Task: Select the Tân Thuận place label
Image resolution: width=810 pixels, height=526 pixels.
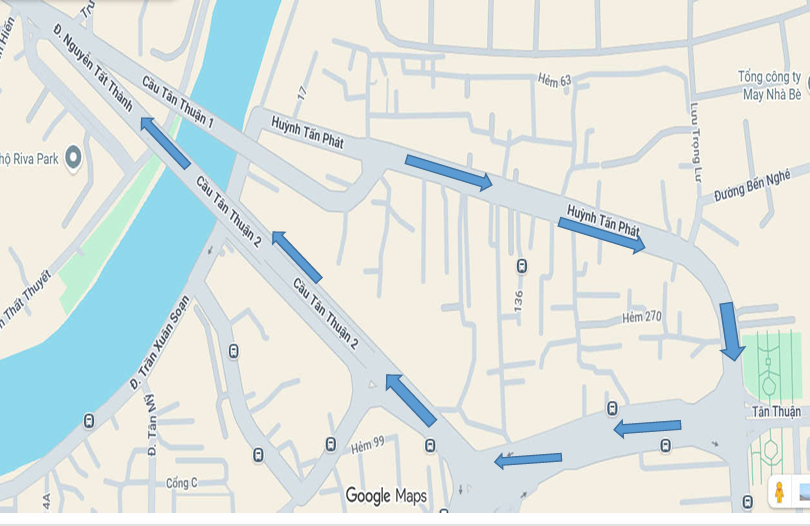Action: (776, 412)
